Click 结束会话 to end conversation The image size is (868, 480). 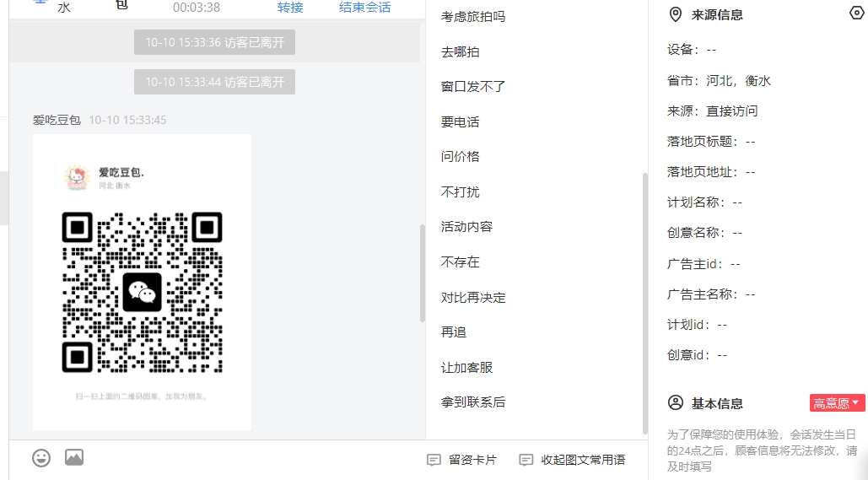click(364, 8)
